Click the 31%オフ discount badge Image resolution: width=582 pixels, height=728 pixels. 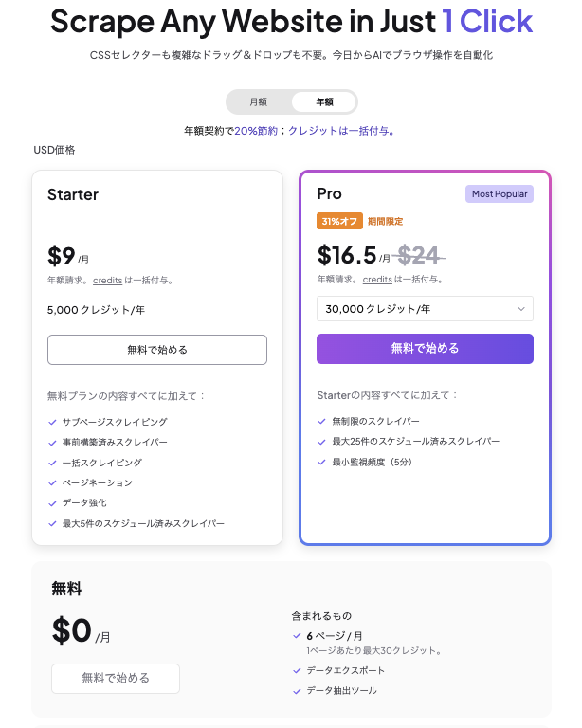pos(339,221)
